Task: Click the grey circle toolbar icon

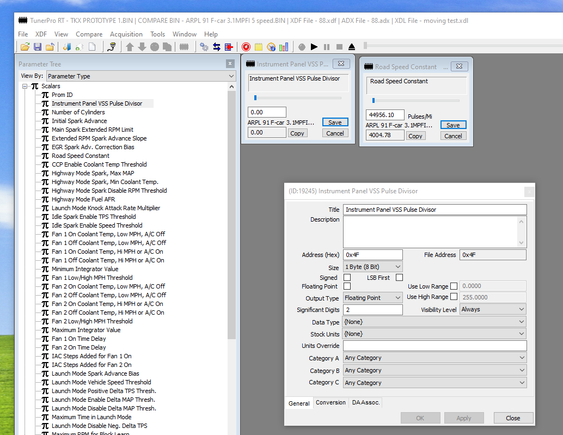Action: point(155,47)
